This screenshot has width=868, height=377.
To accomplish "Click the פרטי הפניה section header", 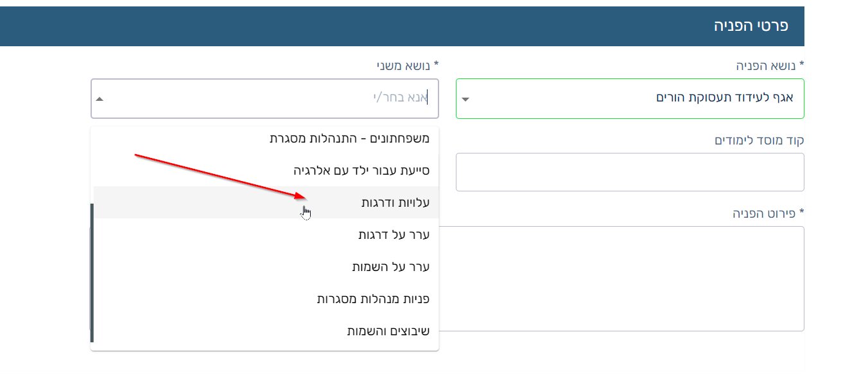I will tap(751, 26).
